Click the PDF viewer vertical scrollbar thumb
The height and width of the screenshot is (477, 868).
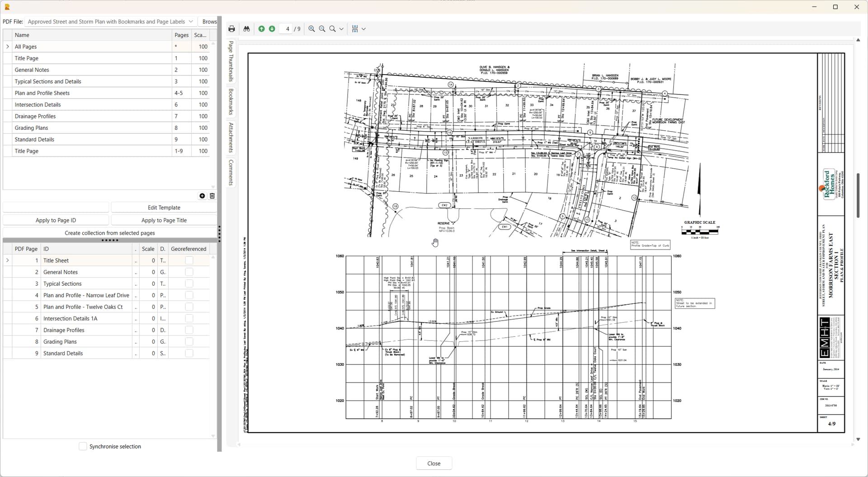click(858, 195)
